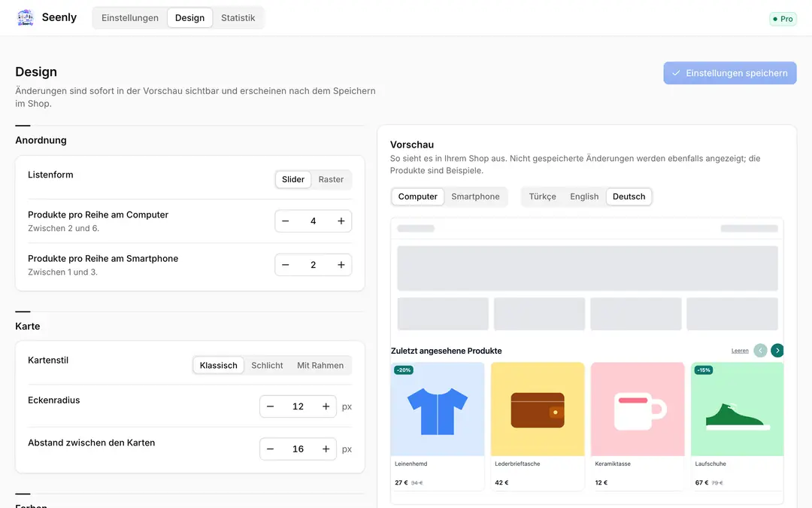Show Computer preview
Screen dimensions: 812x508
(x=418, y=196)
